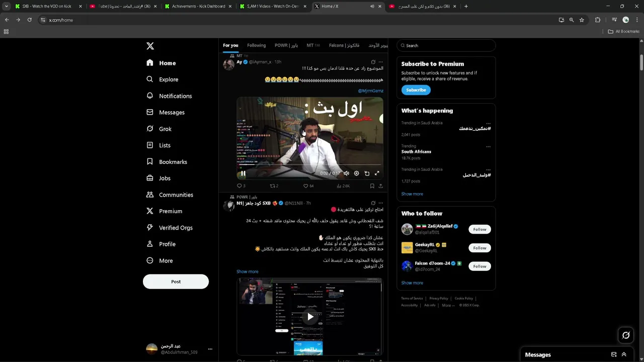Expand the More sidebar menu

(159, 260)
